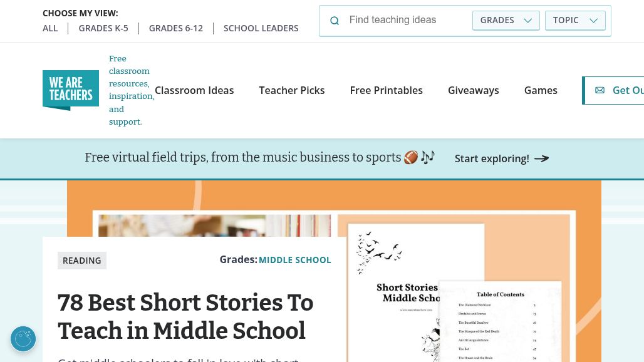Open the cookie preferences icon
Screen dimensions: 644x362
point(23,339)
